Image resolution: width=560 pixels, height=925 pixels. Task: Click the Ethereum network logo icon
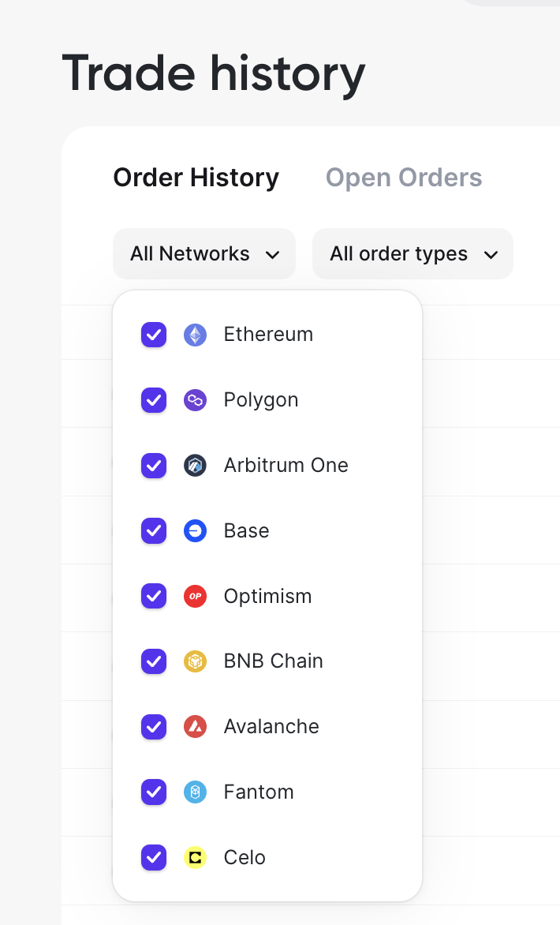coord(195,335)
